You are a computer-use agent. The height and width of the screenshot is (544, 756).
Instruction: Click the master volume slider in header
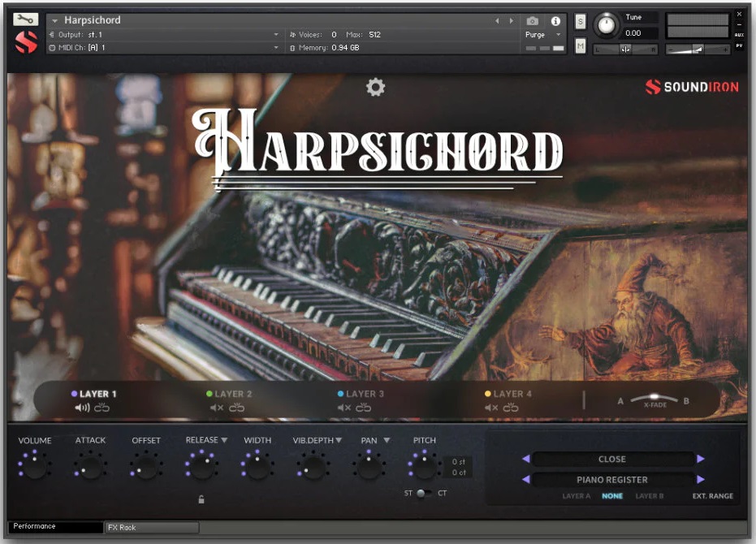[x=698, y=50]
